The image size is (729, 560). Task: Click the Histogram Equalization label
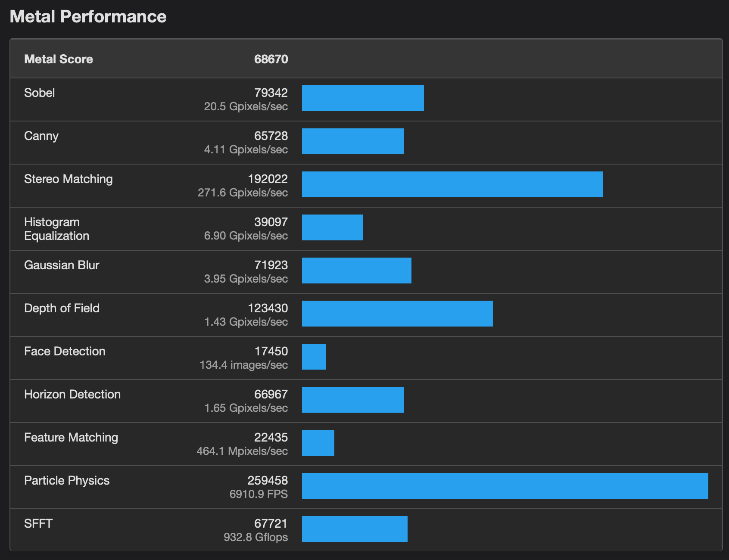coord(56,229)
